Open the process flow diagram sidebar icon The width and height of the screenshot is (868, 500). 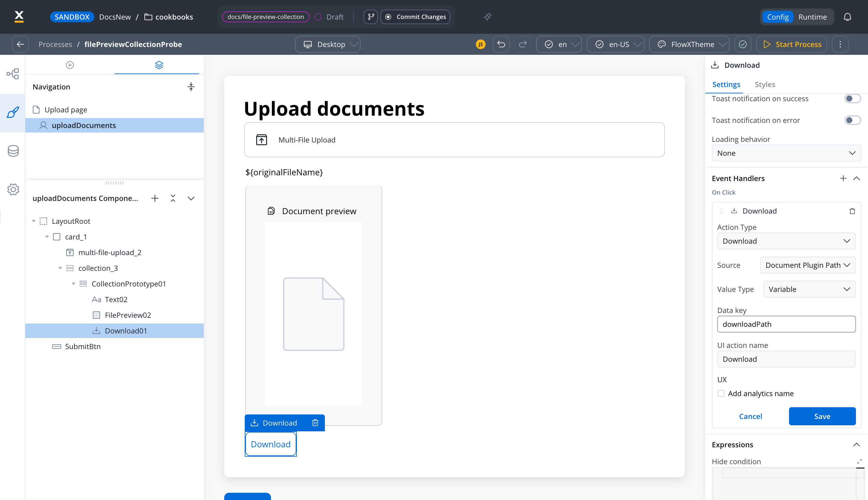pos(13,74)
